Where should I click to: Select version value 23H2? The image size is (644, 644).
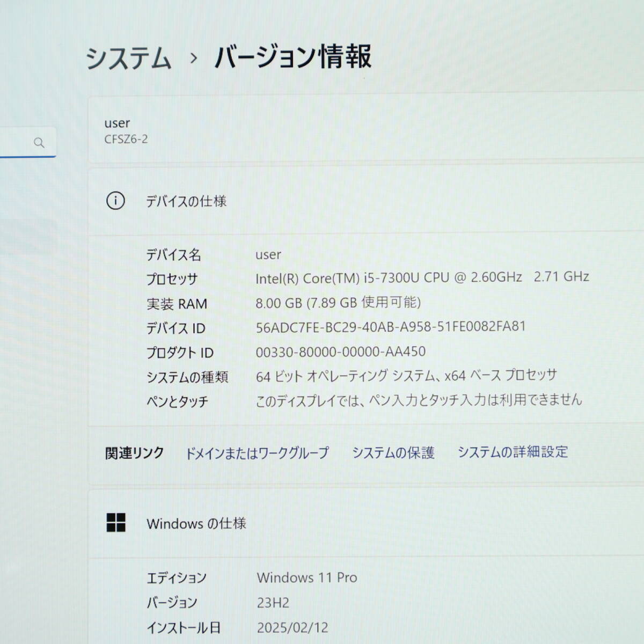[x=273, y=603]
